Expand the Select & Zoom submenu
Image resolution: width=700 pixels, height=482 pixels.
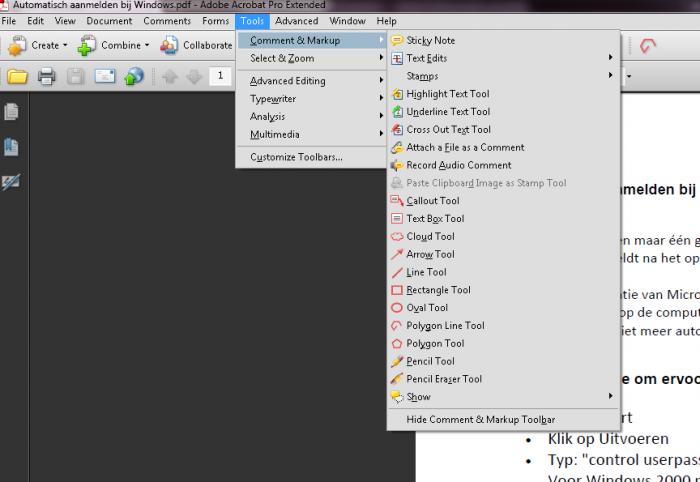coord(312,58)
